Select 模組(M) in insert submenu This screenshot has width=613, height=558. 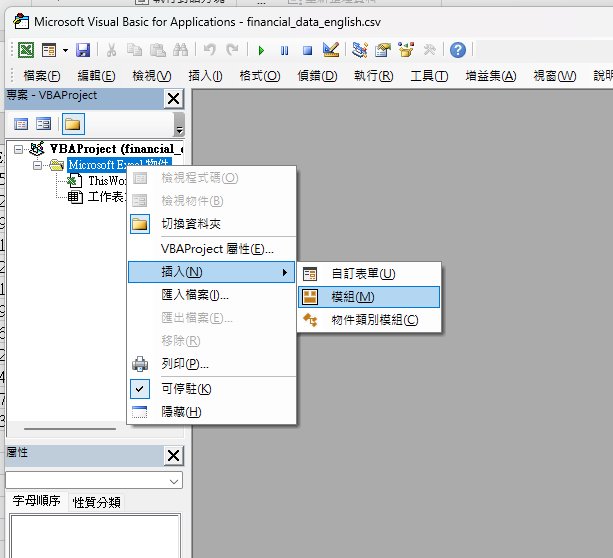369,297
